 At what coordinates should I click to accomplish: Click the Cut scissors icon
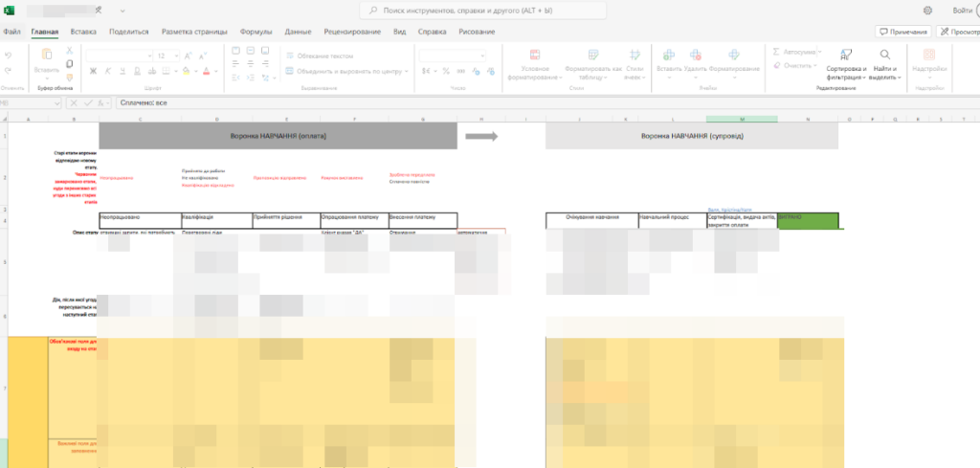pos(69,51)
